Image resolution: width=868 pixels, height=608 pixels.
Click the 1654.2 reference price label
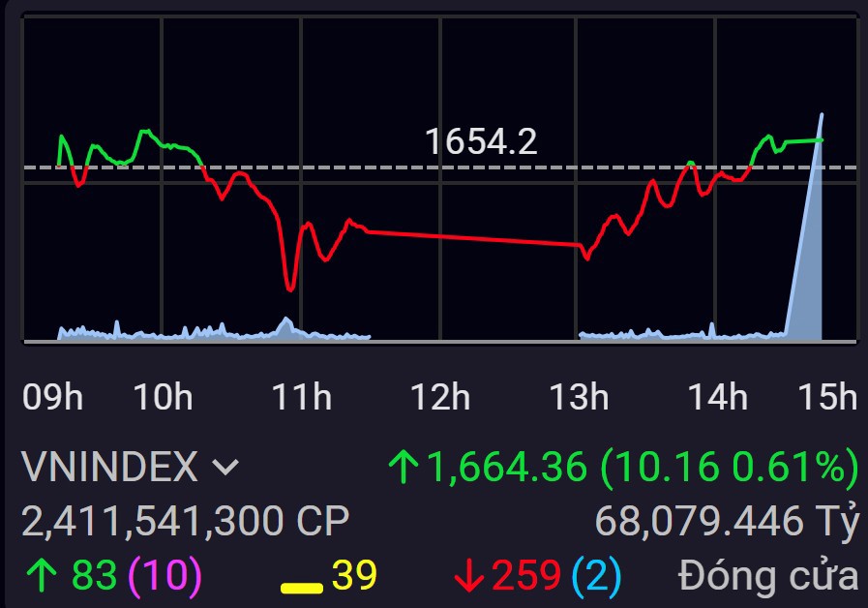click(481, 141)
